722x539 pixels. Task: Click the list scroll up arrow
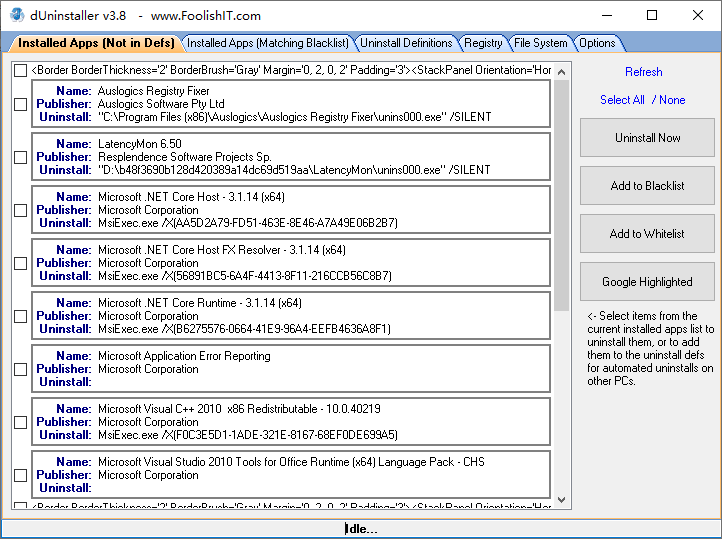click(561, 72)
